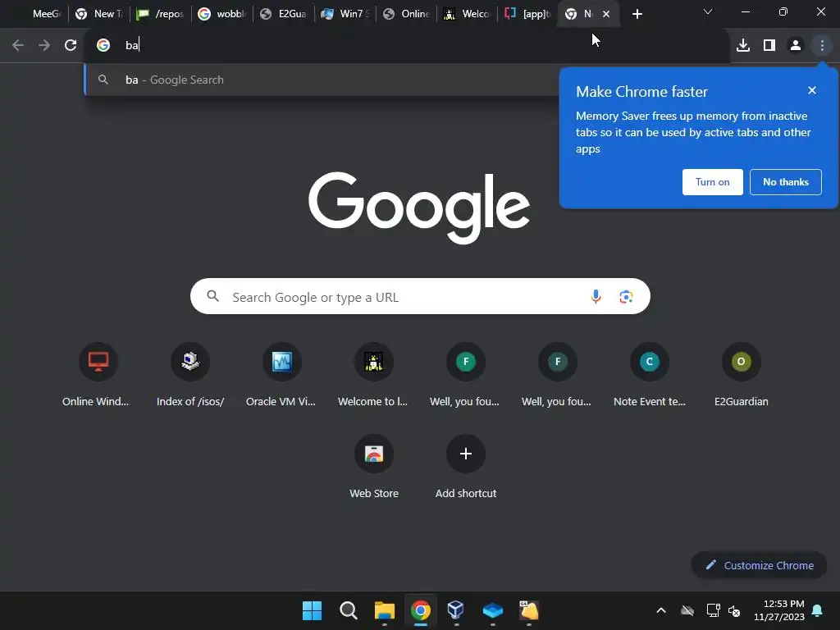Viewport: 840px width, 630px height.
Task: Open E2Guardian shortcut tile
Action: pos(742,376)
